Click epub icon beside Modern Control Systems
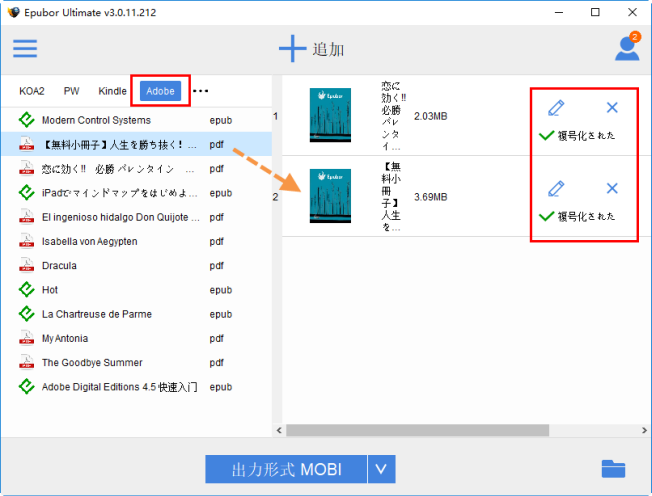Screen dimensions: 652x496 coord(27,120)
